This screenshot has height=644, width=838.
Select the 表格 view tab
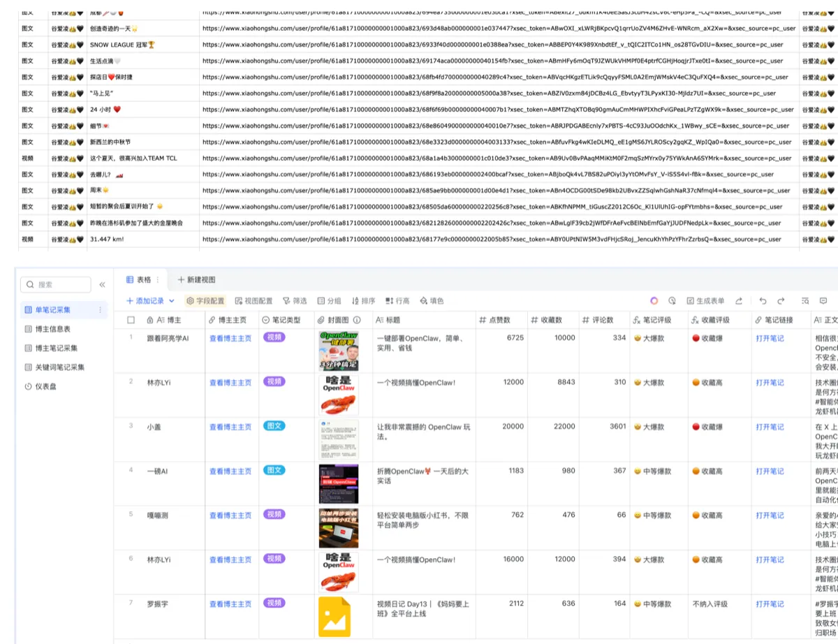tap(139, 279)
